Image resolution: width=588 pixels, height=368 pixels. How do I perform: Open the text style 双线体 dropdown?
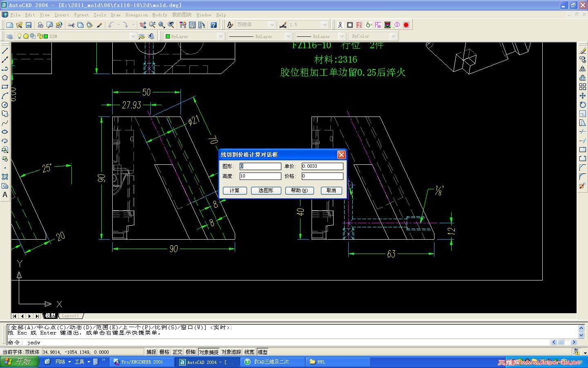272,25
